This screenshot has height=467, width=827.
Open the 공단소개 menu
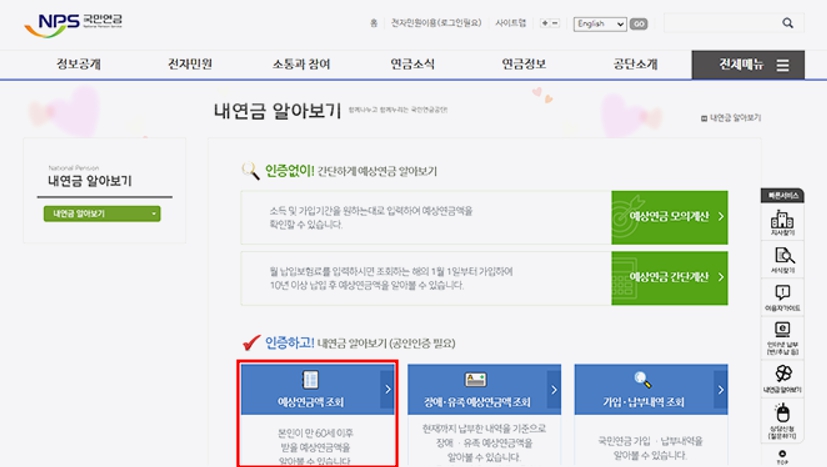pyautogui.click(x=635, y=64)
